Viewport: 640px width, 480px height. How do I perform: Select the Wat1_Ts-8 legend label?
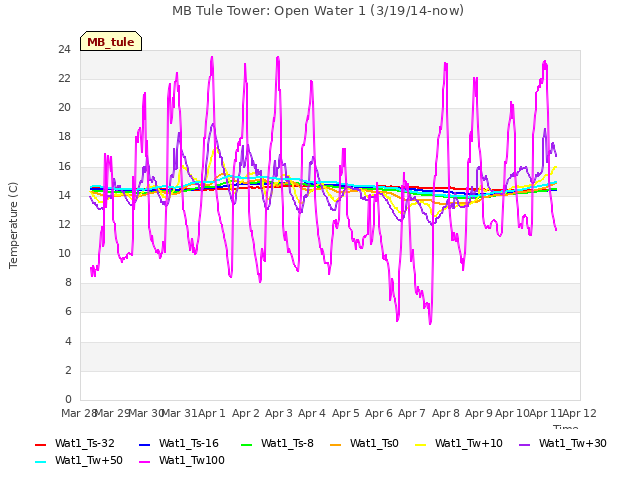tap(287, 444)
